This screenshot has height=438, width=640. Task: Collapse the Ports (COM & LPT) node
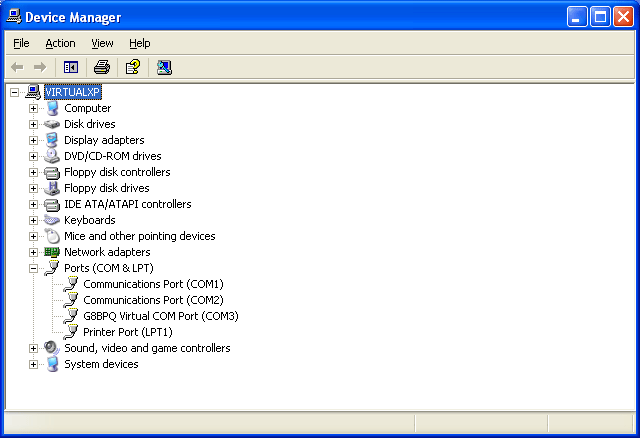click(x=33, y=268)
